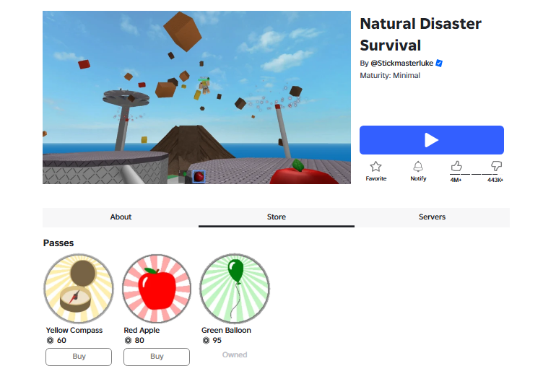The width and height of the screenshot is (543, 392).
Task: Click the Robux icon next to 60
Action: [51, 341]
